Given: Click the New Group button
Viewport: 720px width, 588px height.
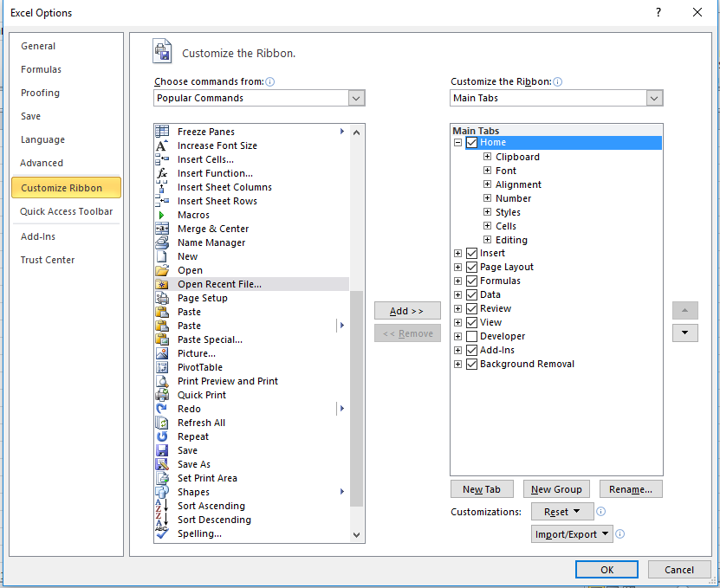Looking at the screenshot, I should [556, 489].
